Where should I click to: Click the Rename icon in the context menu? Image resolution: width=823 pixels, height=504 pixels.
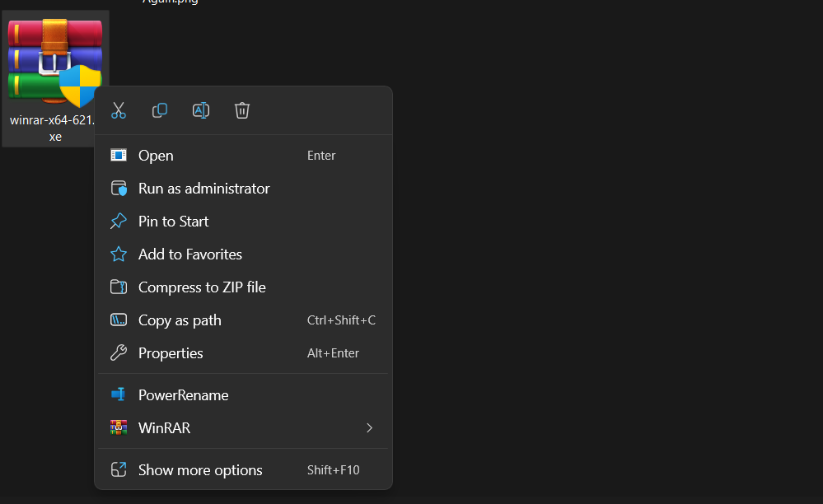[x=200, y=110]
